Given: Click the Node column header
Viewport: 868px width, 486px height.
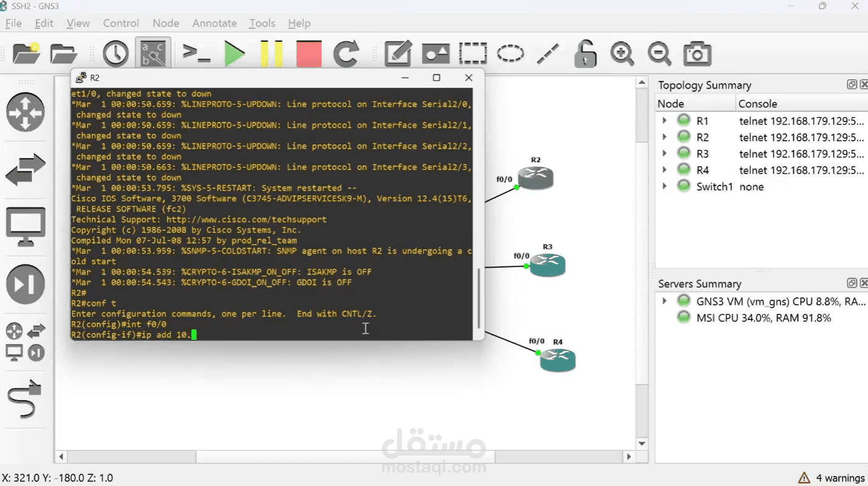Looking at the screenshot, I should 696,104.
